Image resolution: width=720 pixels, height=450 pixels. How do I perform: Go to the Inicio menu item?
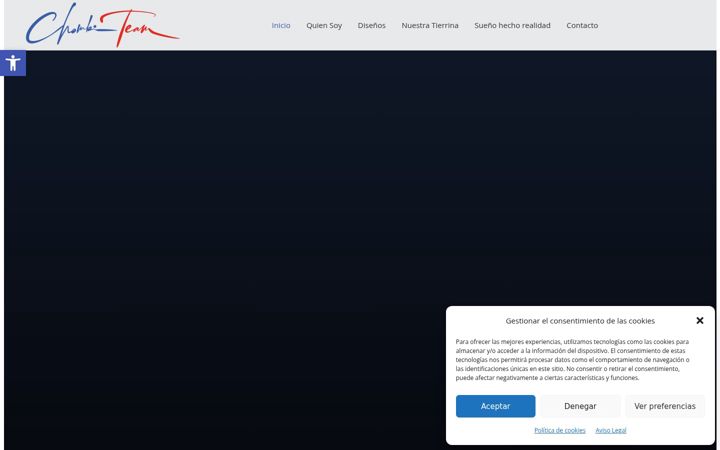(281, 25)
